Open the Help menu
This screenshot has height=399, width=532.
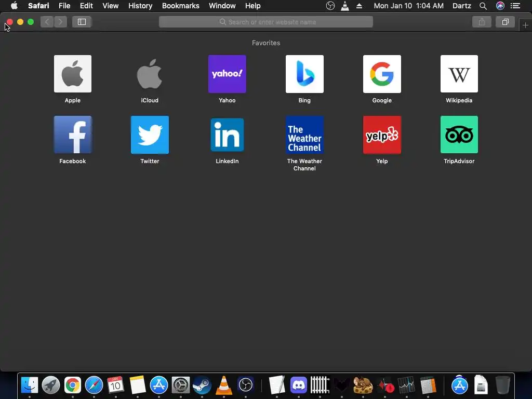[x=253, y=6]
